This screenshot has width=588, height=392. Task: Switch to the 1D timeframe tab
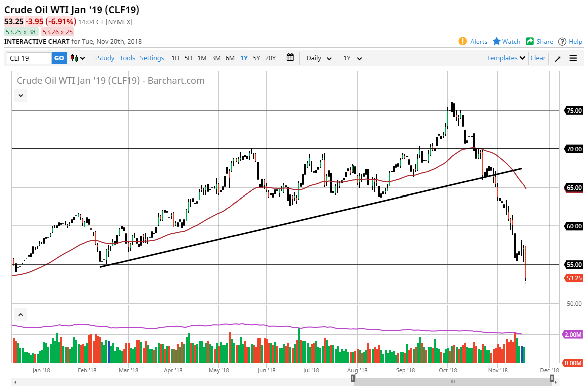[x=175, y=58]
